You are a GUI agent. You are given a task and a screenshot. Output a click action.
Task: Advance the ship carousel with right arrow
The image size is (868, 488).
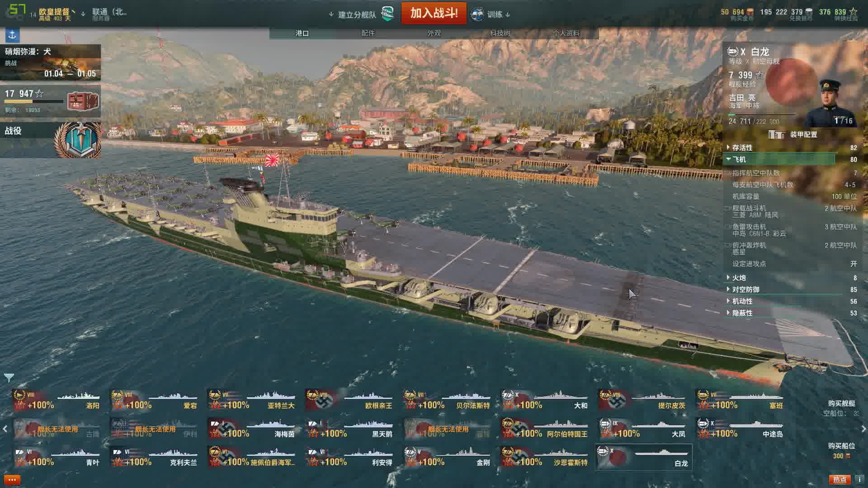(863, 429)
